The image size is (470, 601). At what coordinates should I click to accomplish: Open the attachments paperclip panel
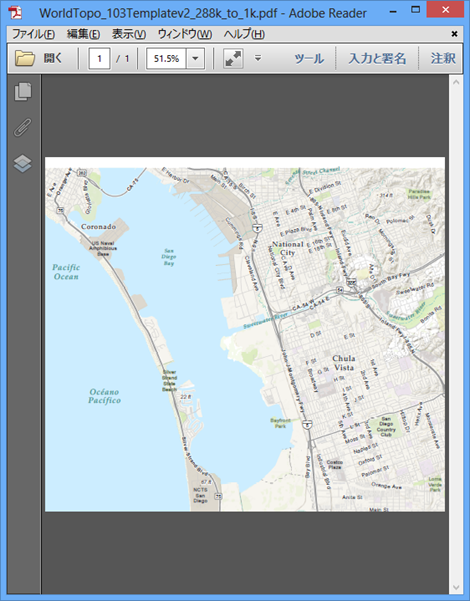(23, 128)
